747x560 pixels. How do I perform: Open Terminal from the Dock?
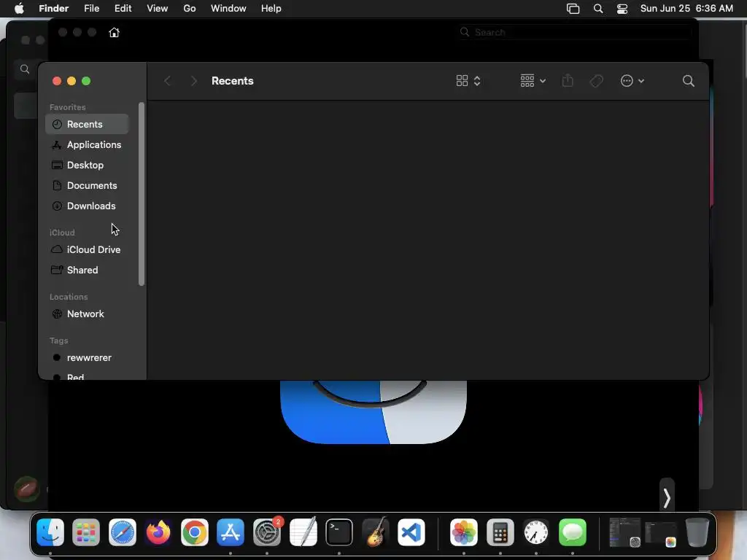pos(339,532)
